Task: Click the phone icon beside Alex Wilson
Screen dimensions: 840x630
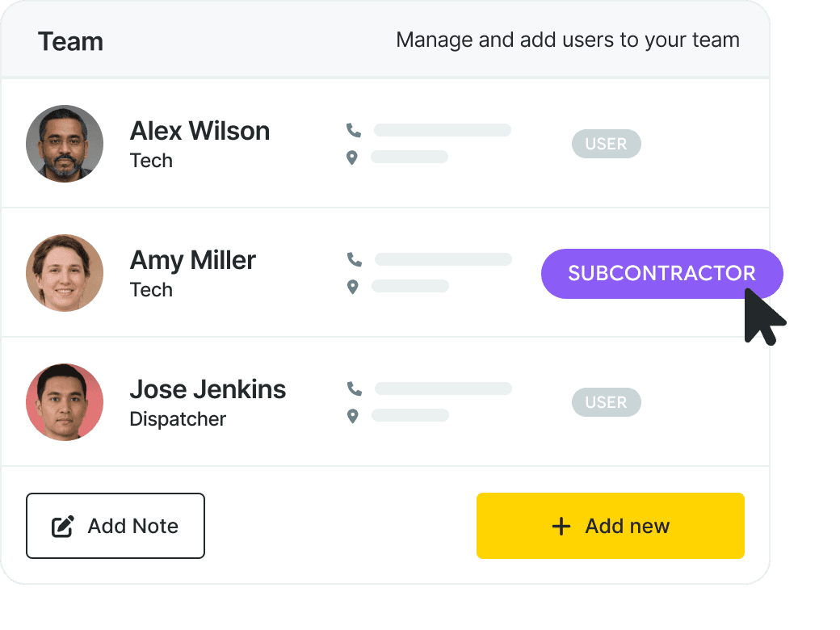Action: point(354,130)
